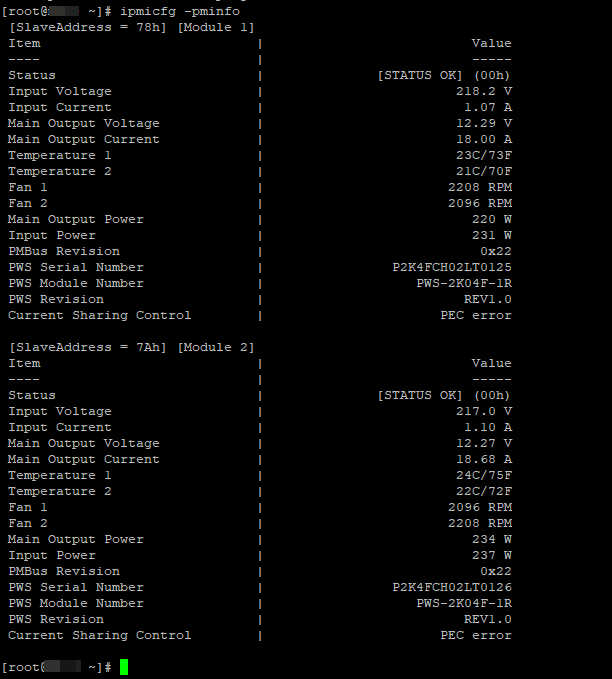
Task: Click the Module 2 label
Action: point(218,347)
